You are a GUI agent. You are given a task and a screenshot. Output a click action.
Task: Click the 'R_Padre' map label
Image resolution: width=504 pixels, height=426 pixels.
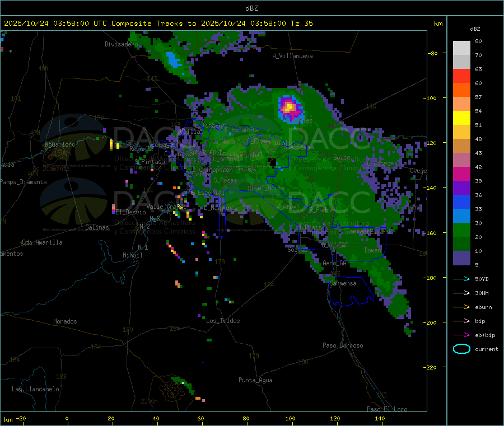pos(321,210)
